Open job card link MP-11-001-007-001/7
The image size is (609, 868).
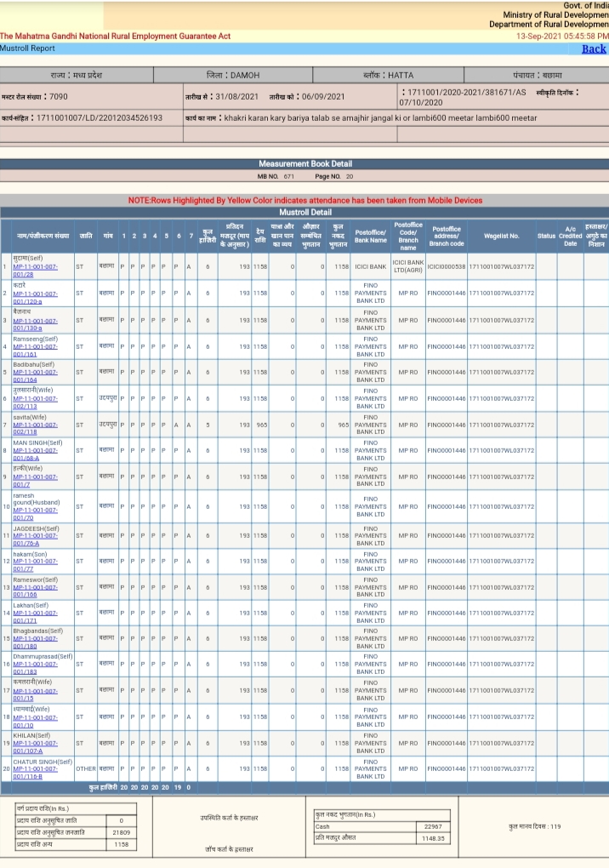pos(35,481)
